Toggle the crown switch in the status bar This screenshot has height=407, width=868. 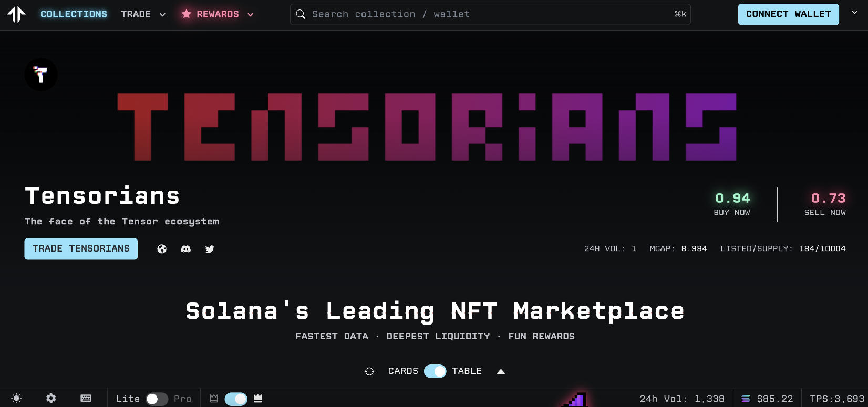236,399
